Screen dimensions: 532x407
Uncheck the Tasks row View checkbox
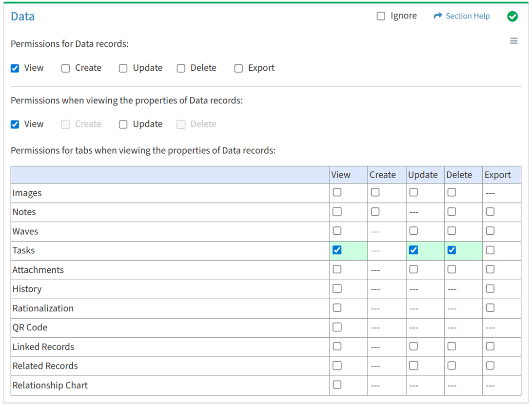337,250
